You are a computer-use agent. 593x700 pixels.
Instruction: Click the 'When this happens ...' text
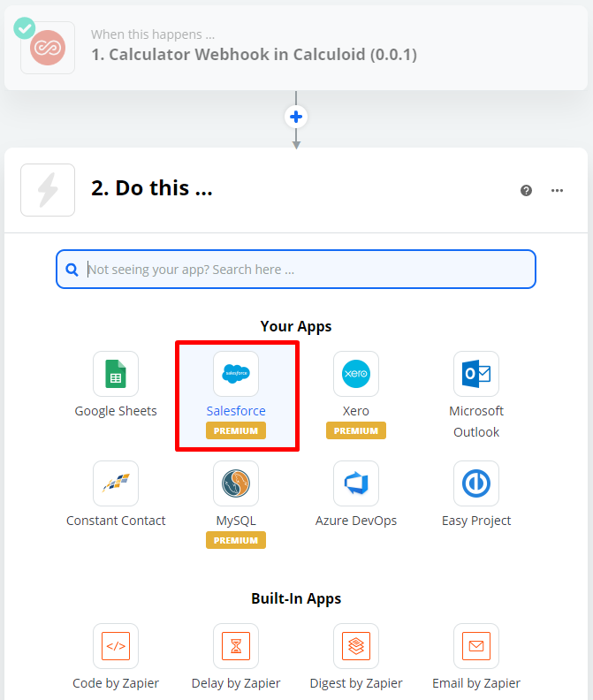click(x=153, y=34)
